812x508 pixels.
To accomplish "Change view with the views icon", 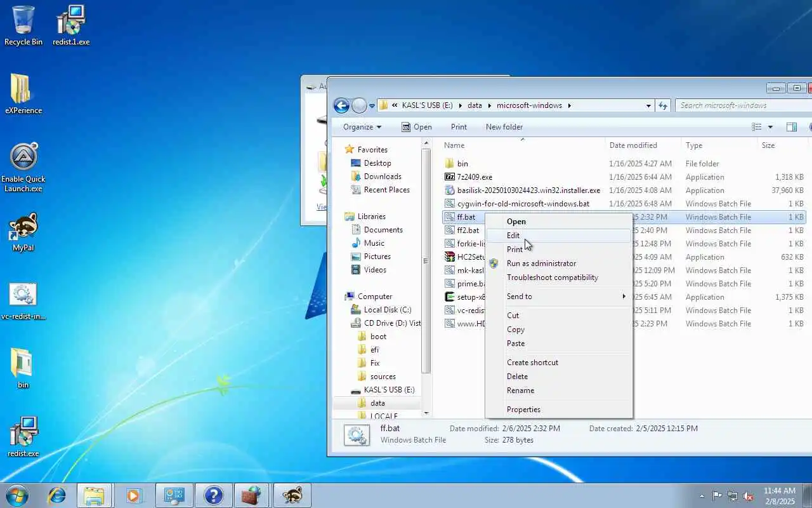I will click(756, 127).
